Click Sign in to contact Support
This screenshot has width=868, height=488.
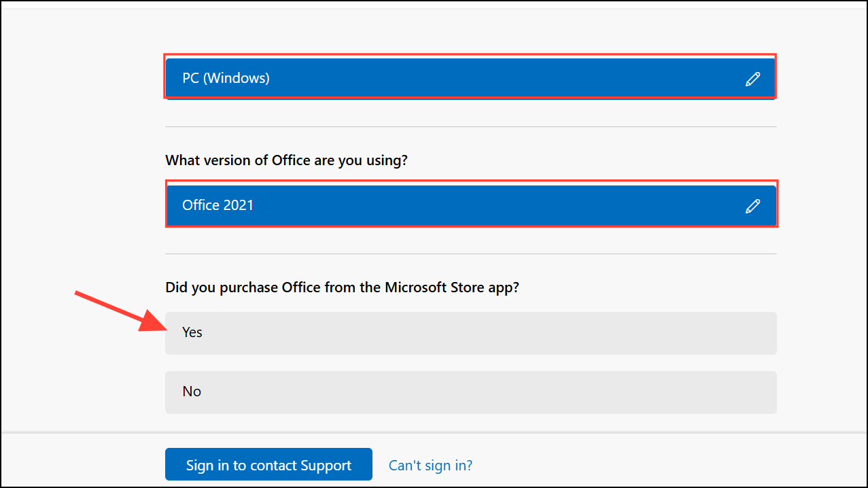268,464
